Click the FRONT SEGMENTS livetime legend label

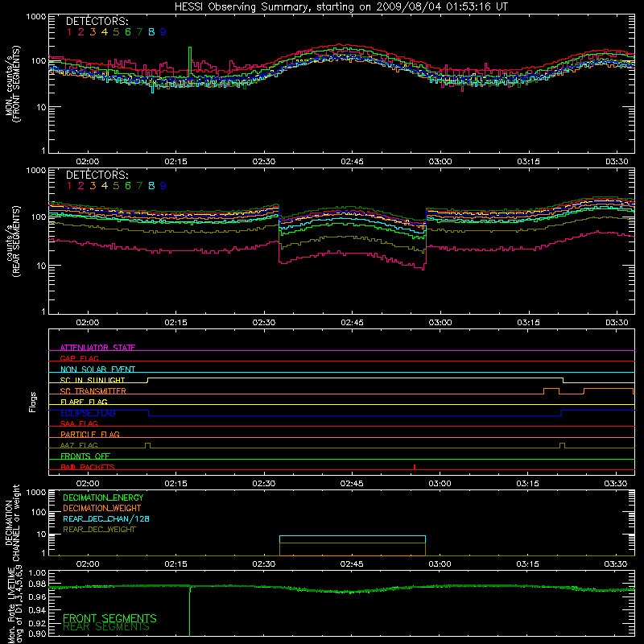pos(109,618)
